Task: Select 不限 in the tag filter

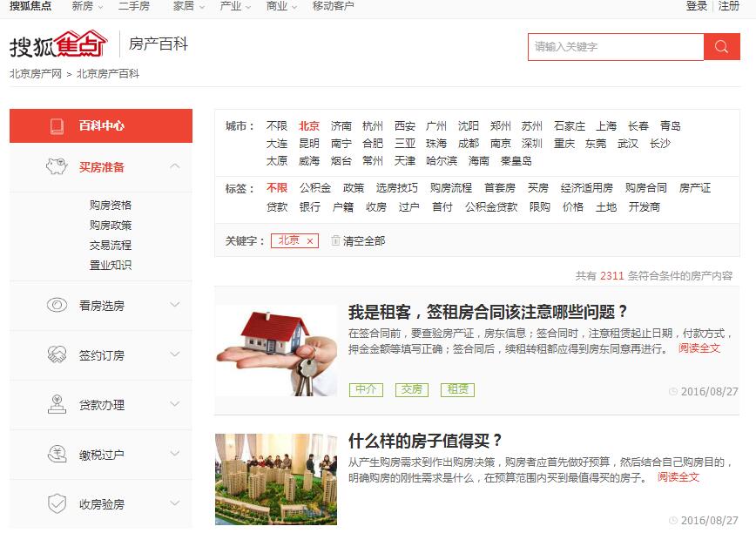Action: (277, 188)
